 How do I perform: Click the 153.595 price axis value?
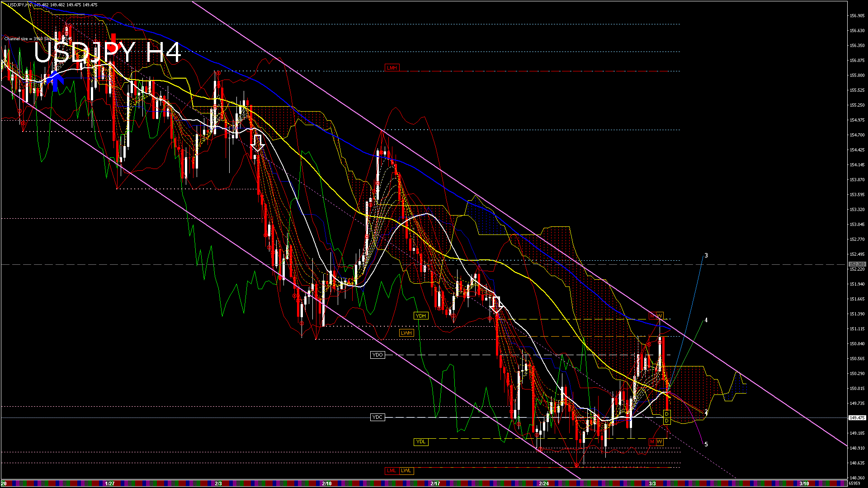point(857,195)
